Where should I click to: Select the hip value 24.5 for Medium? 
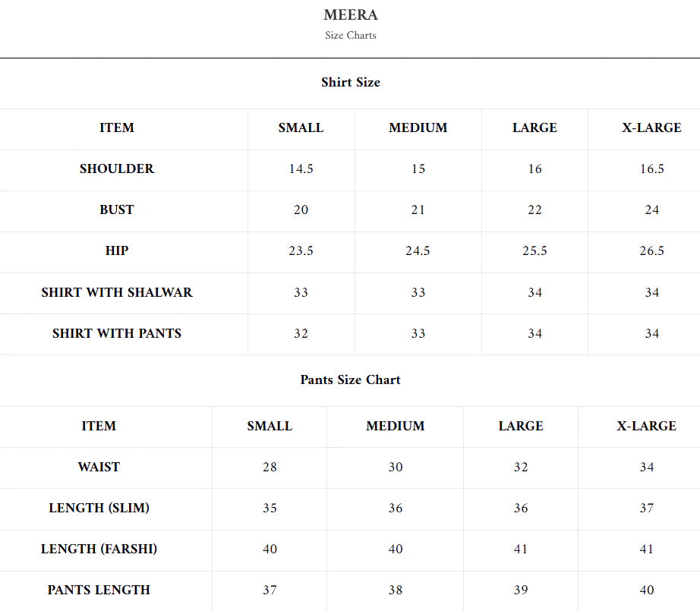click(418, 250)
